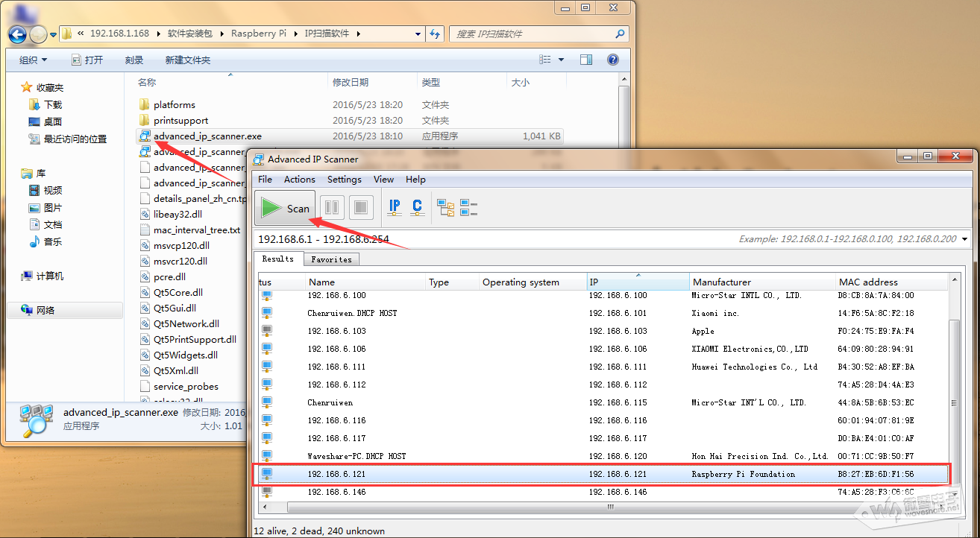Sort results by Name column
Screen dimensions: 980x538
tap(366, 282)
